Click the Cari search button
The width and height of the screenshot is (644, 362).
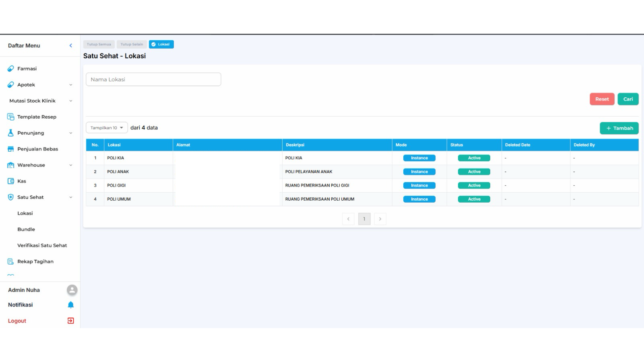tap(628, 99)
